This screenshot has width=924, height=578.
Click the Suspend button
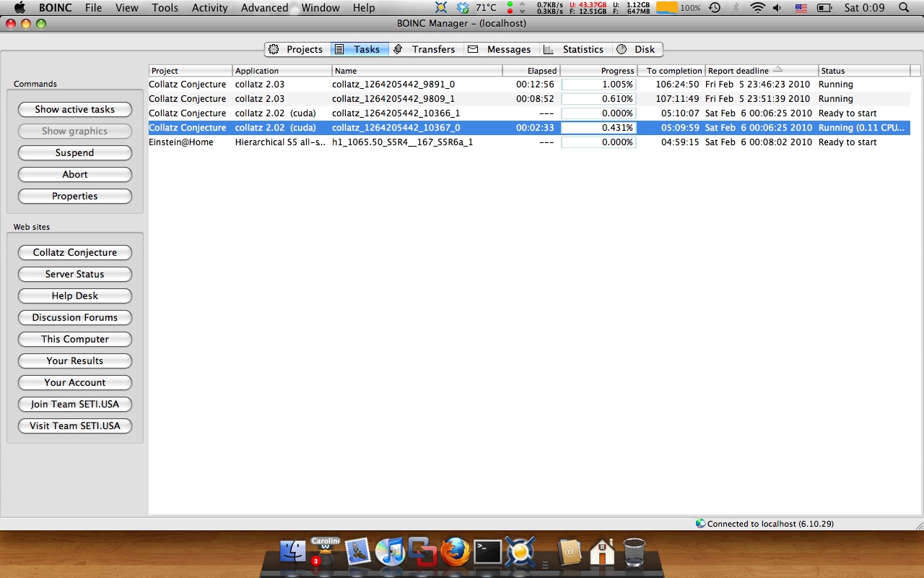coord(75,153)
